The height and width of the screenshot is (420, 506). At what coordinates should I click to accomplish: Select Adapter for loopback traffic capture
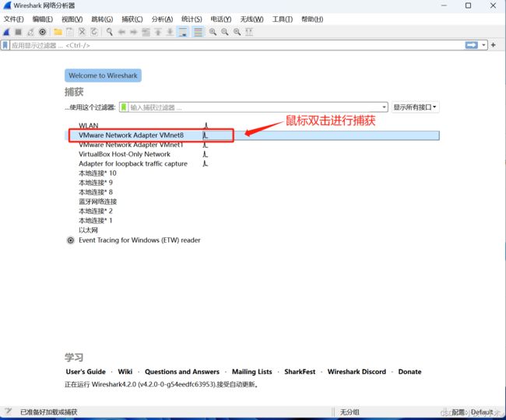pyautogui.click(x=251, y=164)
